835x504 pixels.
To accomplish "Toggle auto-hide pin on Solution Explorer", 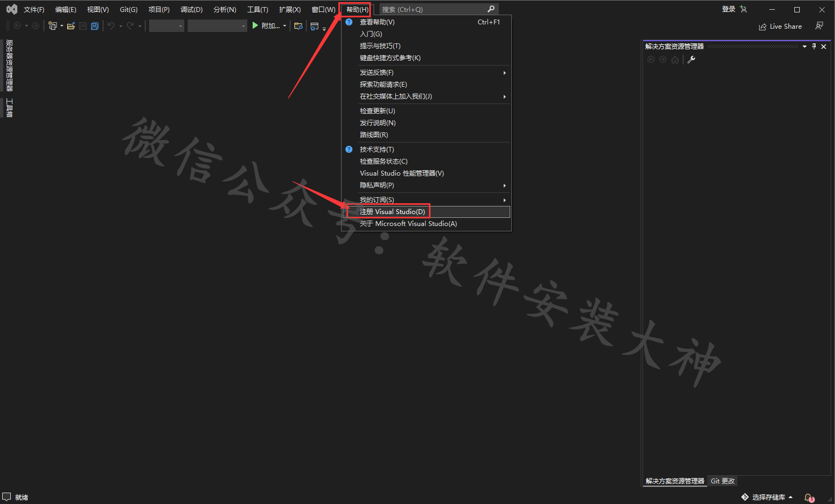I will (x=814, y=47).
